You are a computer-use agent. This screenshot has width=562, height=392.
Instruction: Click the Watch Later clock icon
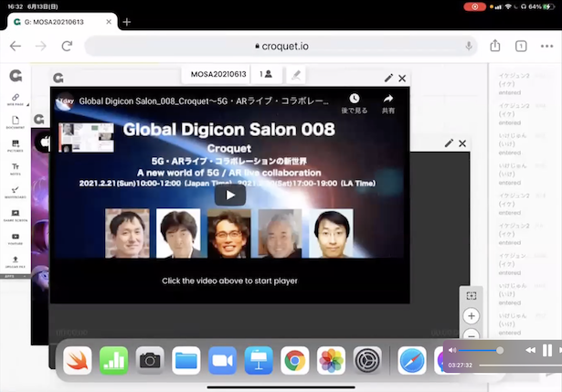[x=354, y=99]
